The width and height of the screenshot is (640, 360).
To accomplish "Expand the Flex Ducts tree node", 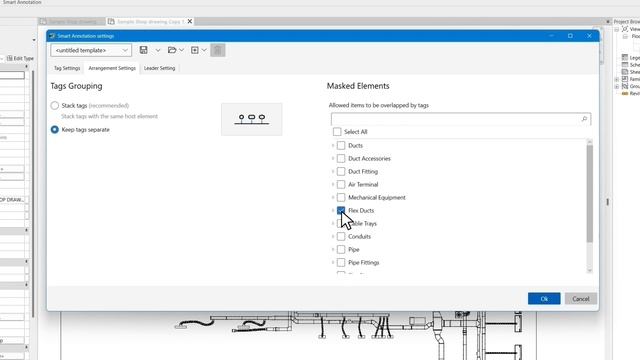I will tap(333, 211).
